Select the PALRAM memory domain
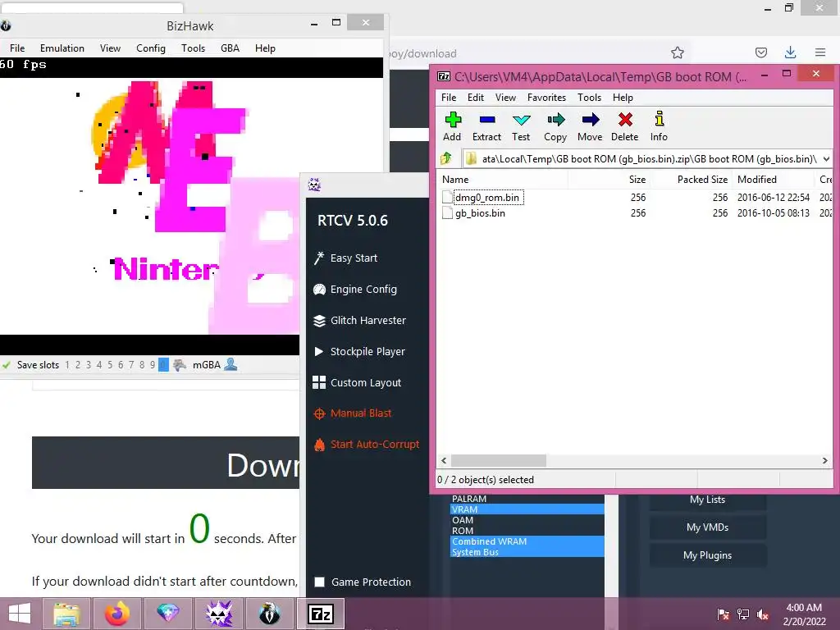 (x=527, y=499)
